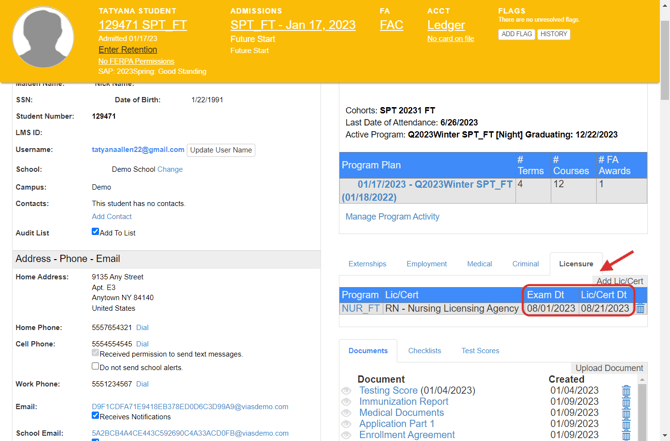Click the ADD FLAG button
Image resolution: width=670 pixels, height=441 pixels.
pyautogui.click(x=516, y=34)
